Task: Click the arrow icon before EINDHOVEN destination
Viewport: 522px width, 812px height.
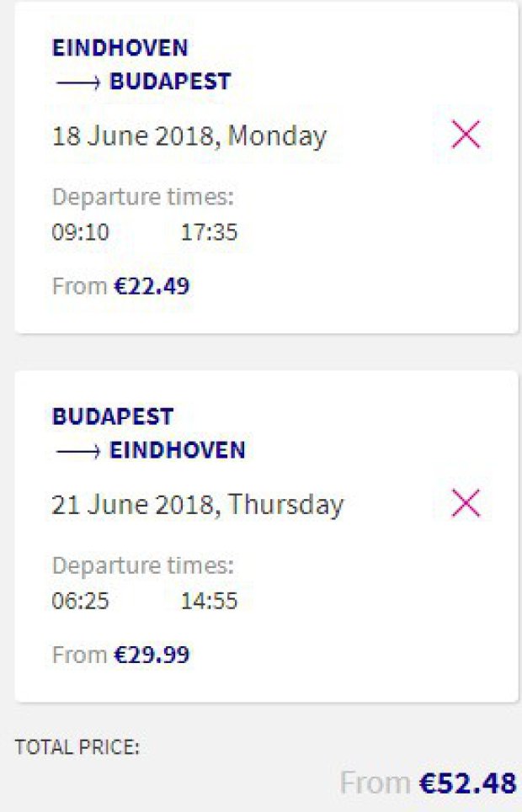Action: coord(78,451)
